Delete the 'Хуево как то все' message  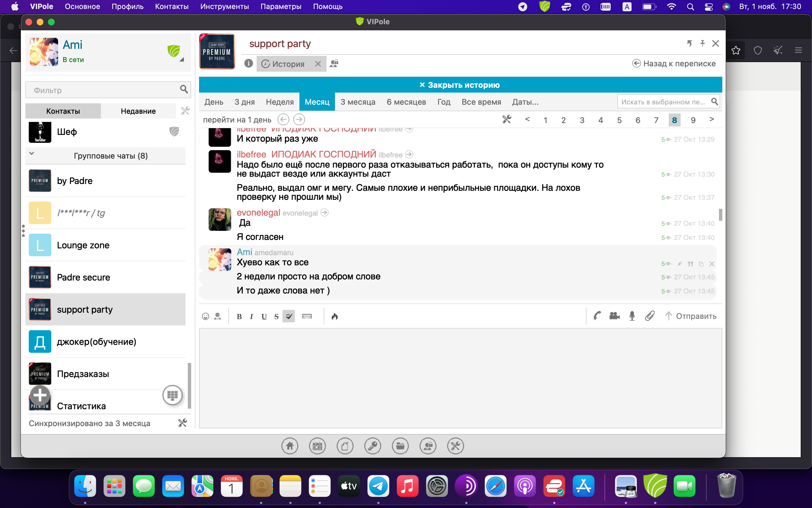[712, 264]
